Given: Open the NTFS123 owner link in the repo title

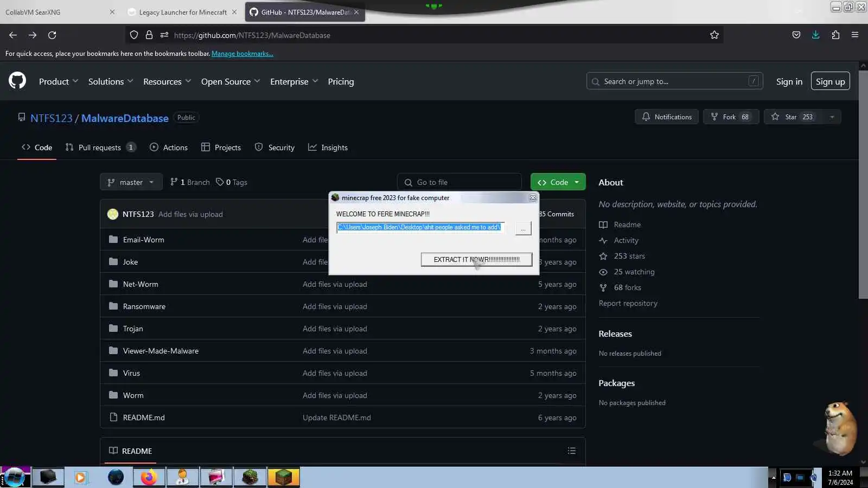Looking at the screenshot, I should click(52, 118).
